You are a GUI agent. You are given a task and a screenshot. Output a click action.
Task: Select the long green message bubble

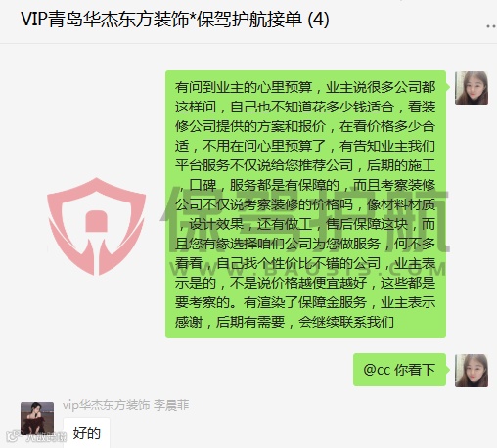click(305, 204)
